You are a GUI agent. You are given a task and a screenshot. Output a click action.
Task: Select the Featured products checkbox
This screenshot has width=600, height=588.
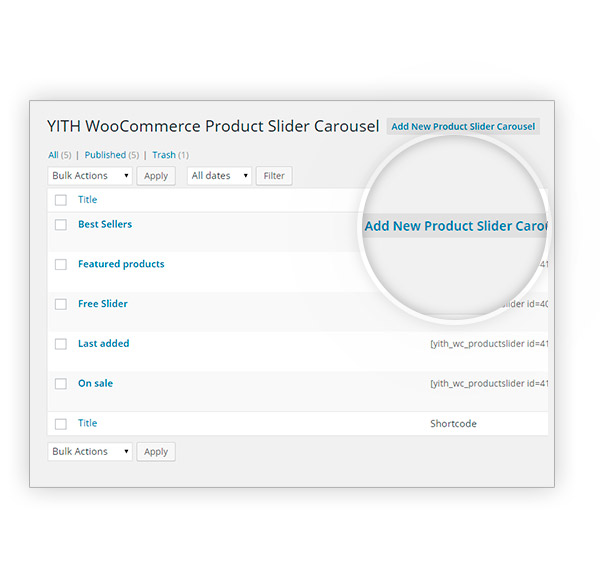point(61,265)
